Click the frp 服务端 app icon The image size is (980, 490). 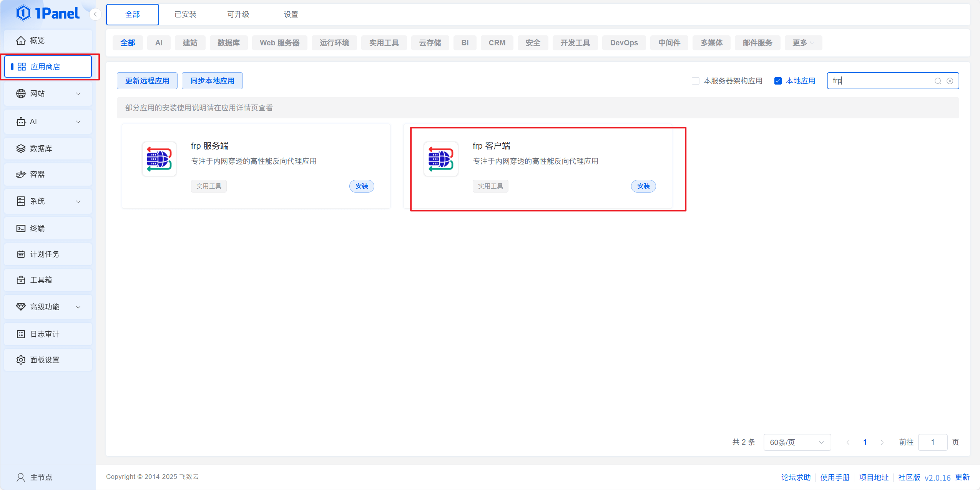coord(159,159)
